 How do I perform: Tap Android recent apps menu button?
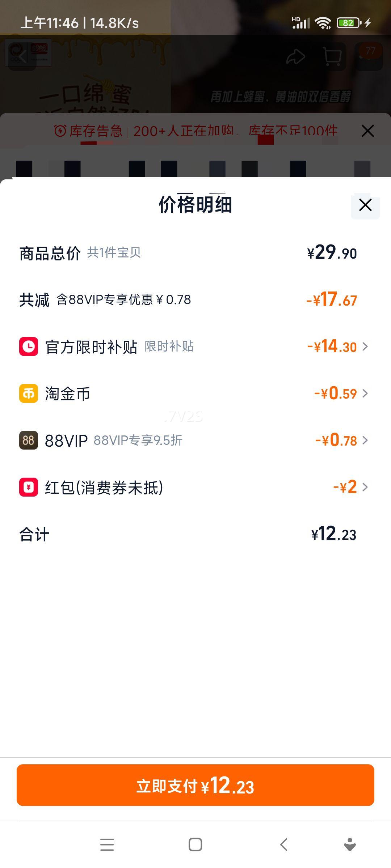(x=107, y=844)
